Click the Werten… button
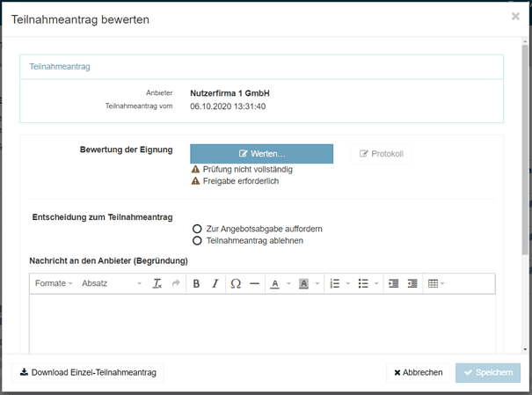 coord(261,154)
